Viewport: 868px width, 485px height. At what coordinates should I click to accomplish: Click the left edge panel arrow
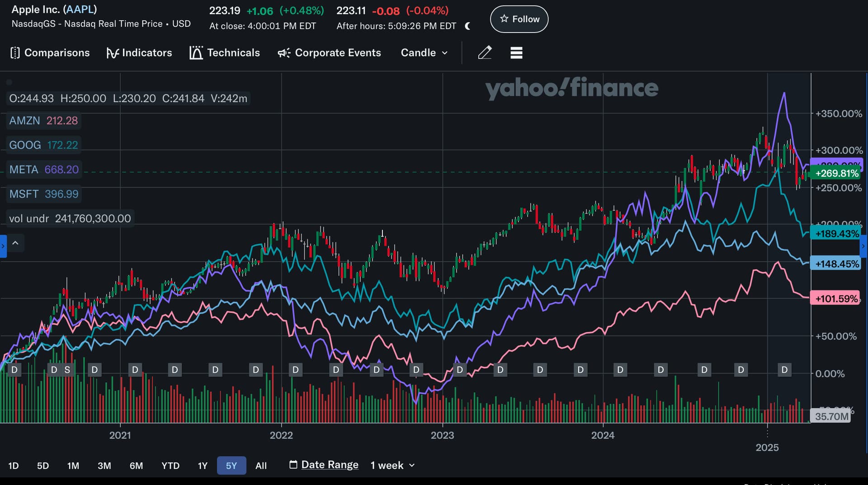[3, 247]
